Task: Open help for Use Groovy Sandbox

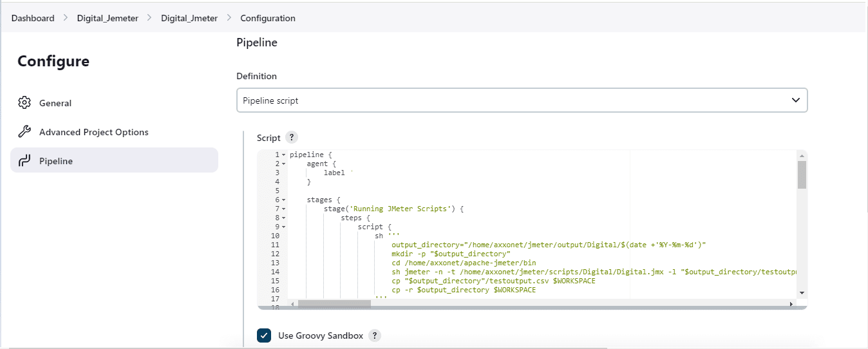Action: tap(374, 335)
